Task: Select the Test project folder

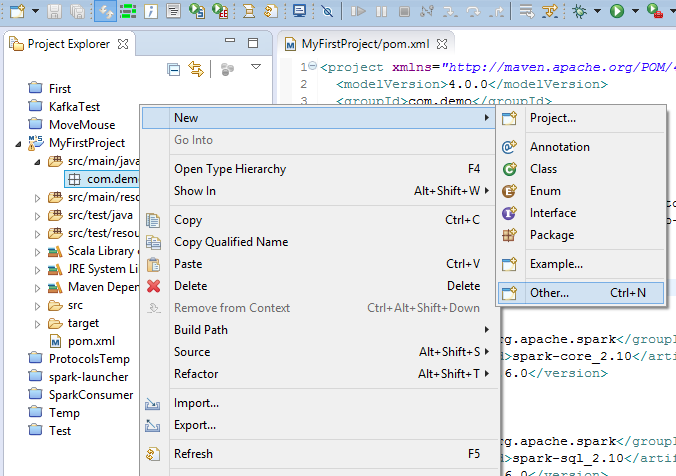Action: click(x=59, y=431)
